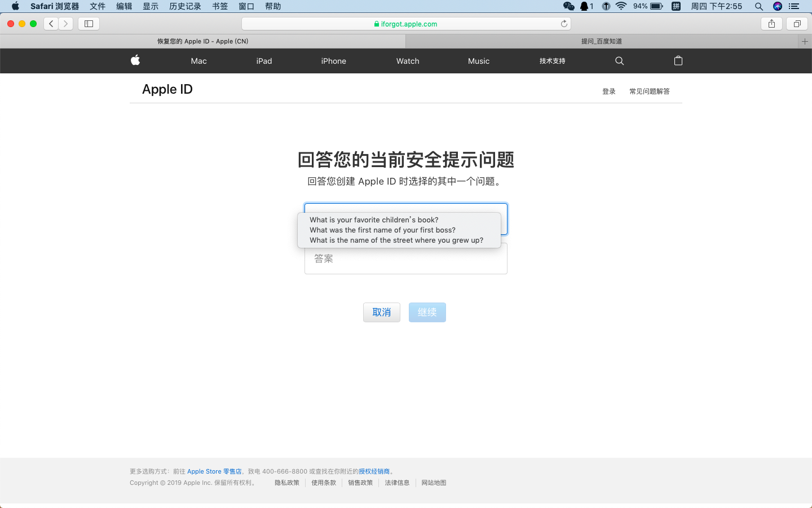Click the Apple logo in the navigation bar

click(135, 60)
